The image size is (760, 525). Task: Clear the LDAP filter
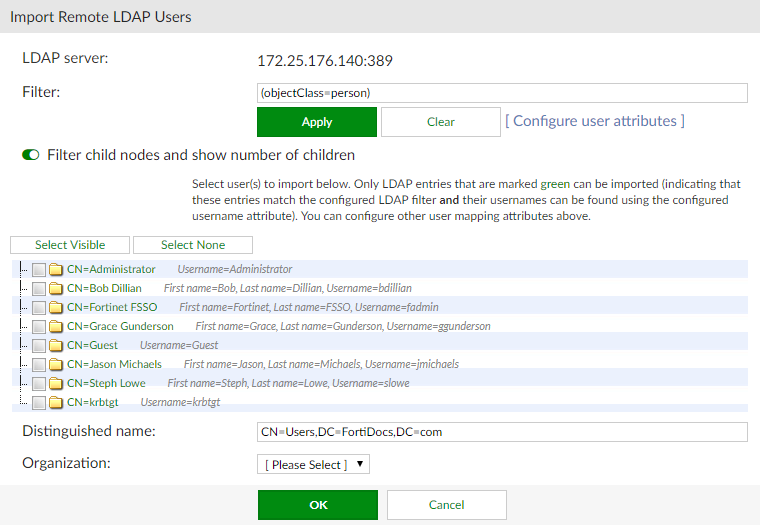pyautogui.click(x=441, y=122)
